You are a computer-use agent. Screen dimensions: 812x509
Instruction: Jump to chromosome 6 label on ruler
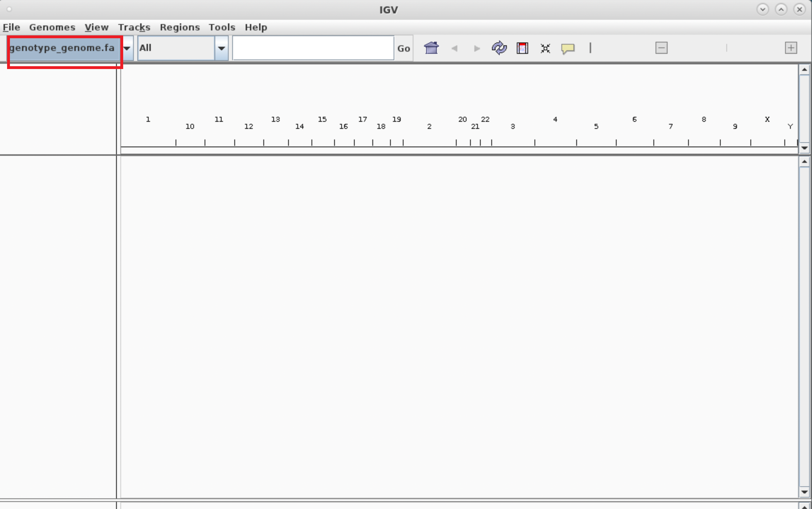pyautogui.click(x=635, y=119)
